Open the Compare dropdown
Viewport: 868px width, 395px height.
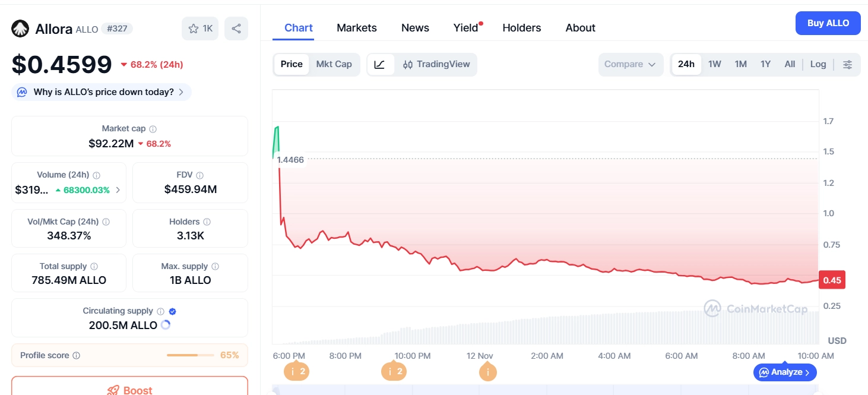630,64
